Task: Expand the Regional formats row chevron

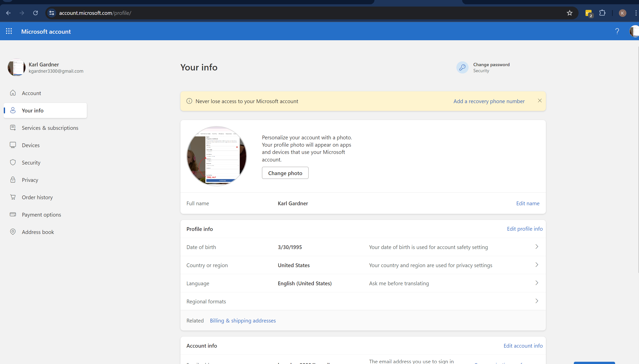Action: (537, 301)
